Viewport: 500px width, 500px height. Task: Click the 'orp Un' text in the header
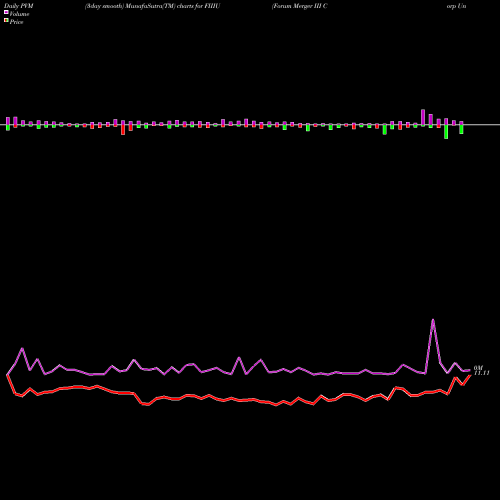(456, 6)
